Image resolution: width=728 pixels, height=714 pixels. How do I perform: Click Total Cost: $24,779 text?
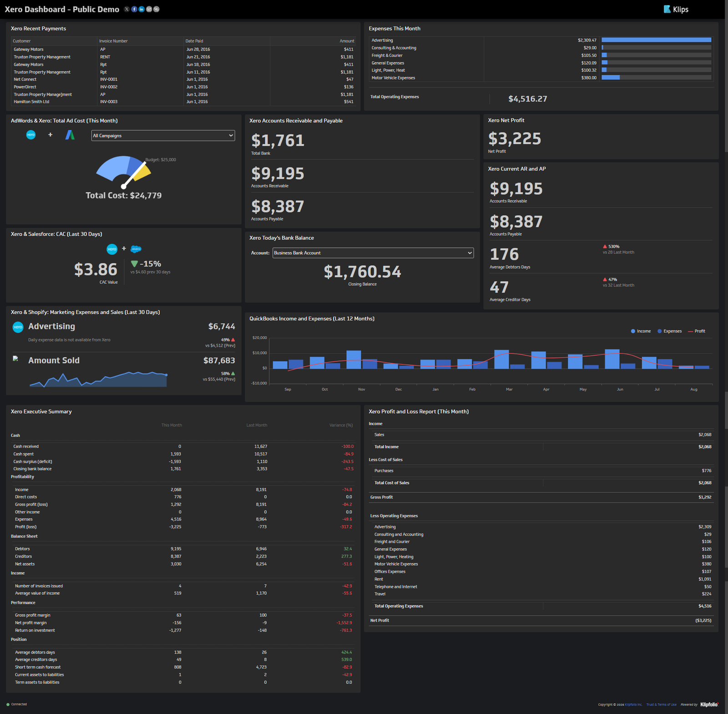[x=124, y=195]
